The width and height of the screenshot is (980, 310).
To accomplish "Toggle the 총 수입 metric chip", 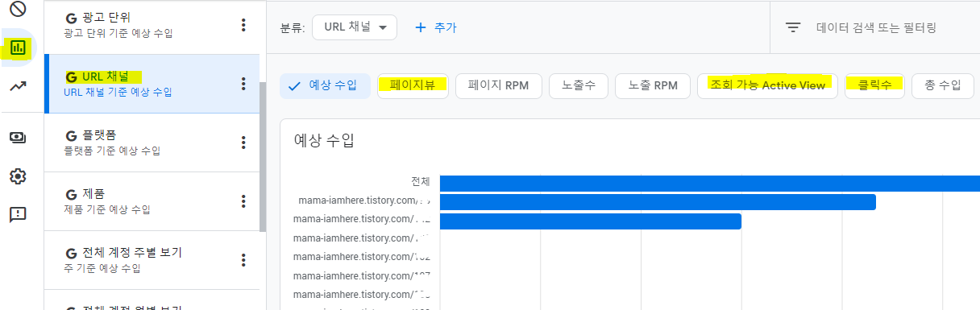I will (943, 86).
